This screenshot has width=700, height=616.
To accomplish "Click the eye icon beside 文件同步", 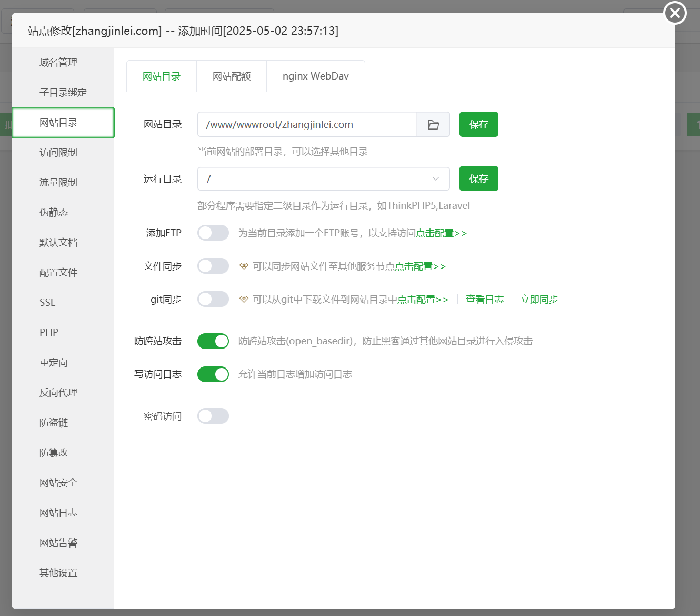I will coord(244,266).
